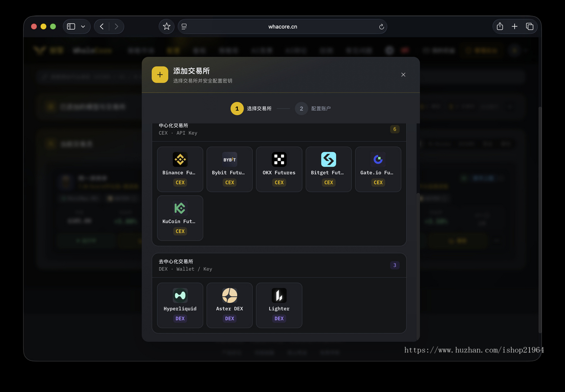Select the Binance Futures exchange logo
The width and height of the screenshot is (565, 392).
(180, 160)
